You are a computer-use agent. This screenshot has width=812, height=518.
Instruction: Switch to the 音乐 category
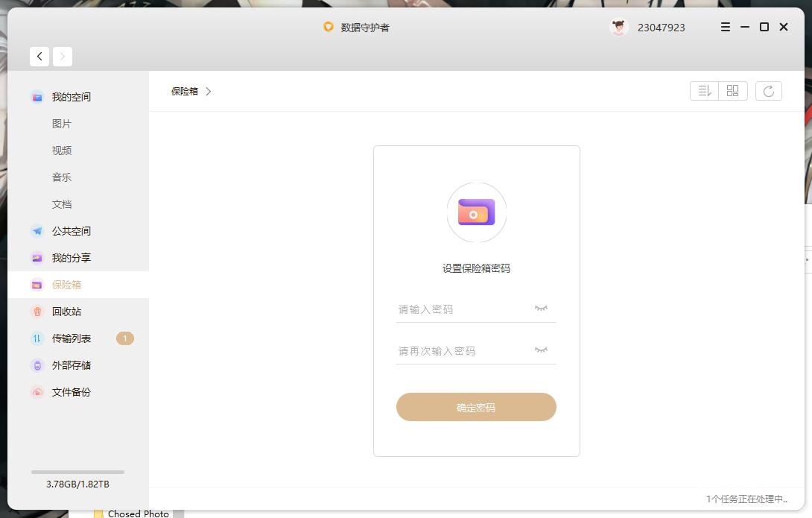pos(62,177)
